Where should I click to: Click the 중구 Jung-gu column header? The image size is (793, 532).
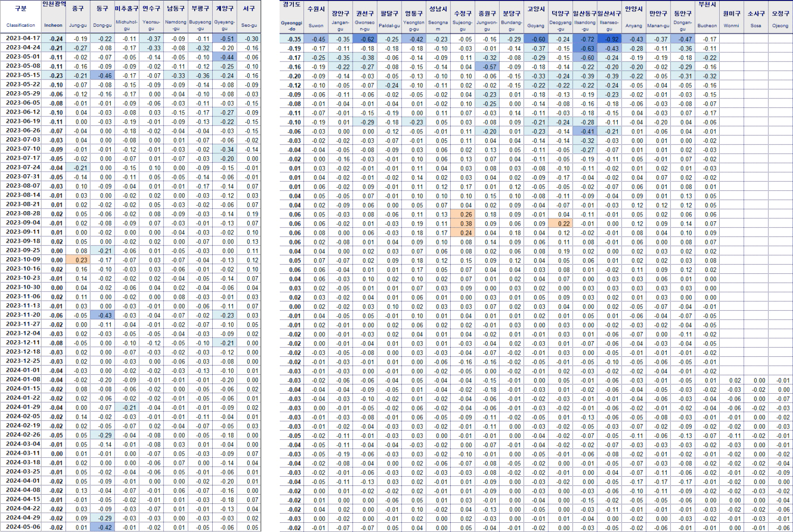pyautogui.click(x=78, y=17)
